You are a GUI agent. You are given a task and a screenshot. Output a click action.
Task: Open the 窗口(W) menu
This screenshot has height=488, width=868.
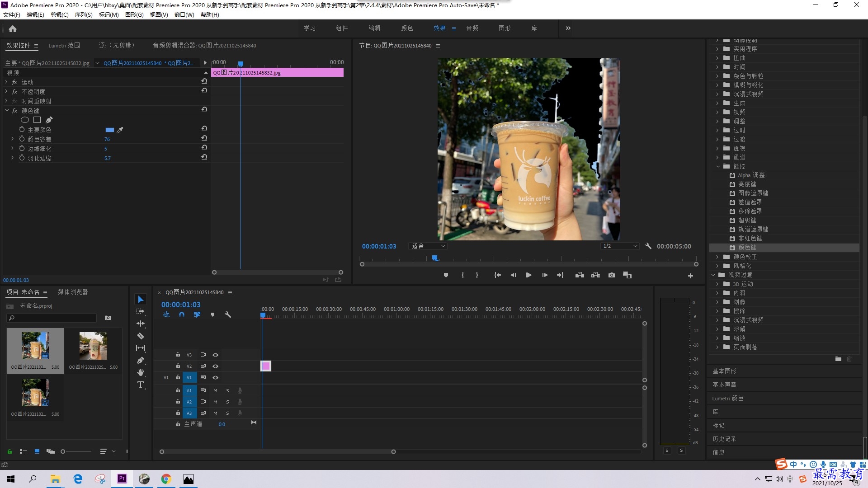point(184,15)
